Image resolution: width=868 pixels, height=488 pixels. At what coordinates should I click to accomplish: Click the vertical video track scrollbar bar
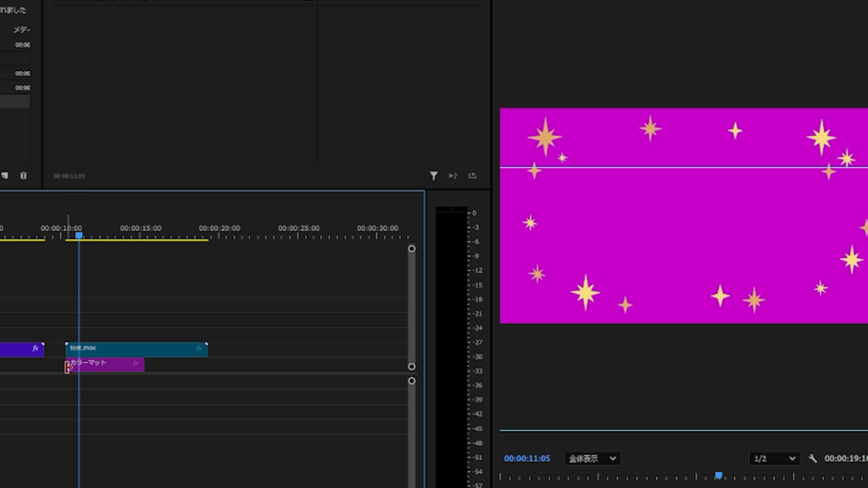(x=411, y=307)
